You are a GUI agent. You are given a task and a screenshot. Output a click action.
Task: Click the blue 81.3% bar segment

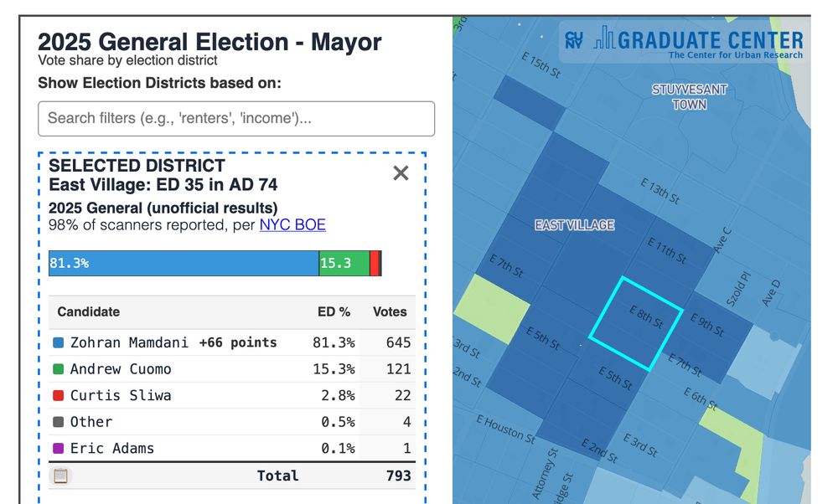[184, 263]
